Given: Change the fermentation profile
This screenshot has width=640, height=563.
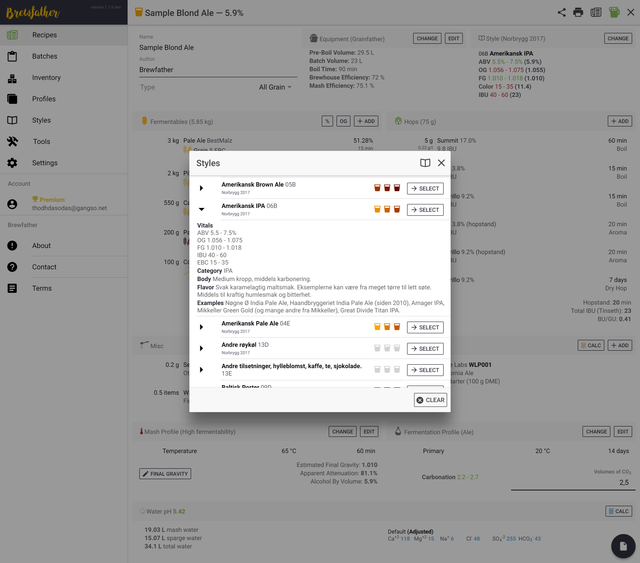Looking at the screenshot, I should pos(596,432).
